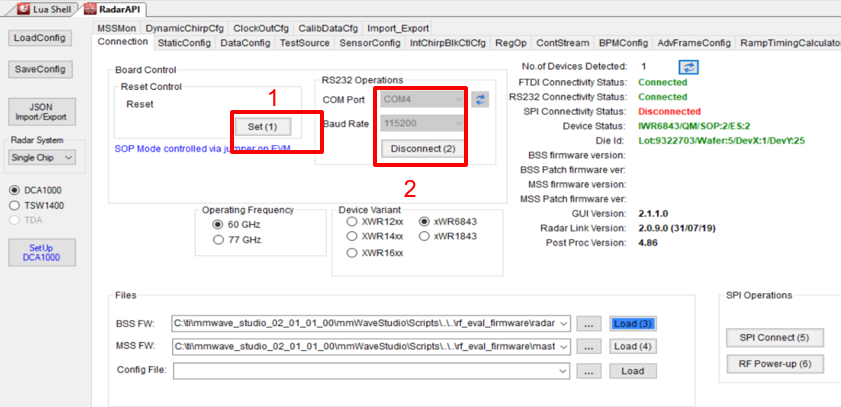
Task: Select XWR12xx device variant
Action: point(374,221)
